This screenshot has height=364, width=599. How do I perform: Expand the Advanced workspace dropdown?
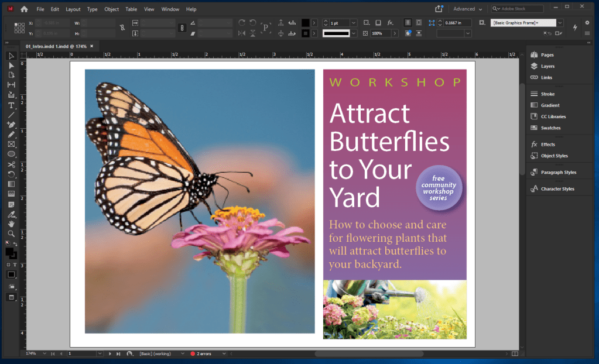point(468,9)
